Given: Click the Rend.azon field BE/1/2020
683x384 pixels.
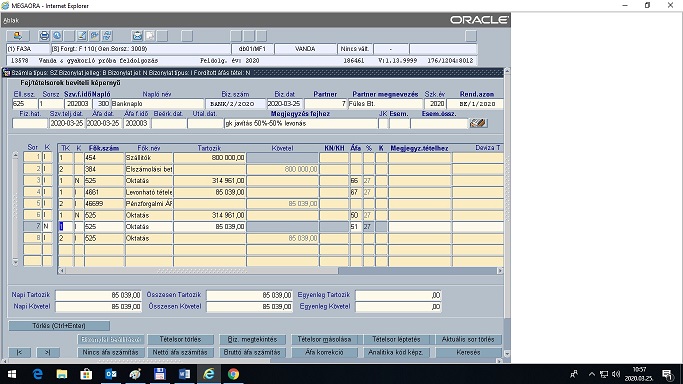Looking at the screenshot, I should pos(475,104).
